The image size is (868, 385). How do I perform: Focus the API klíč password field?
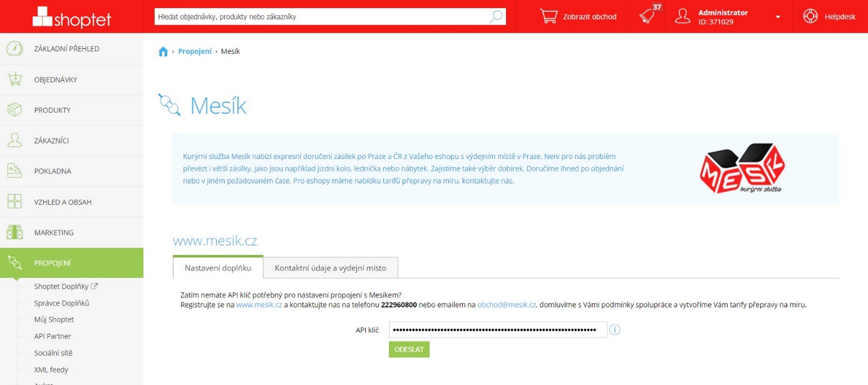[x=498, y=329]
